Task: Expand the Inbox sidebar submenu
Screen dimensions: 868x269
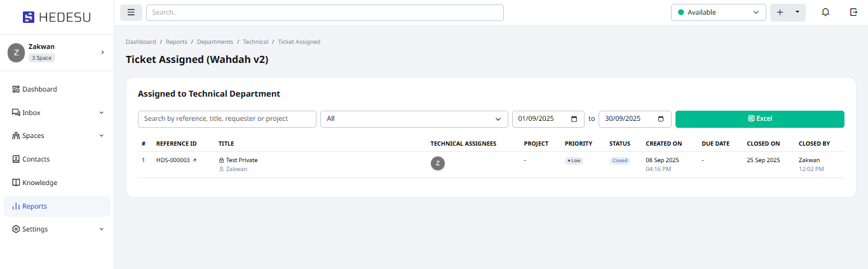Action: 102,113
